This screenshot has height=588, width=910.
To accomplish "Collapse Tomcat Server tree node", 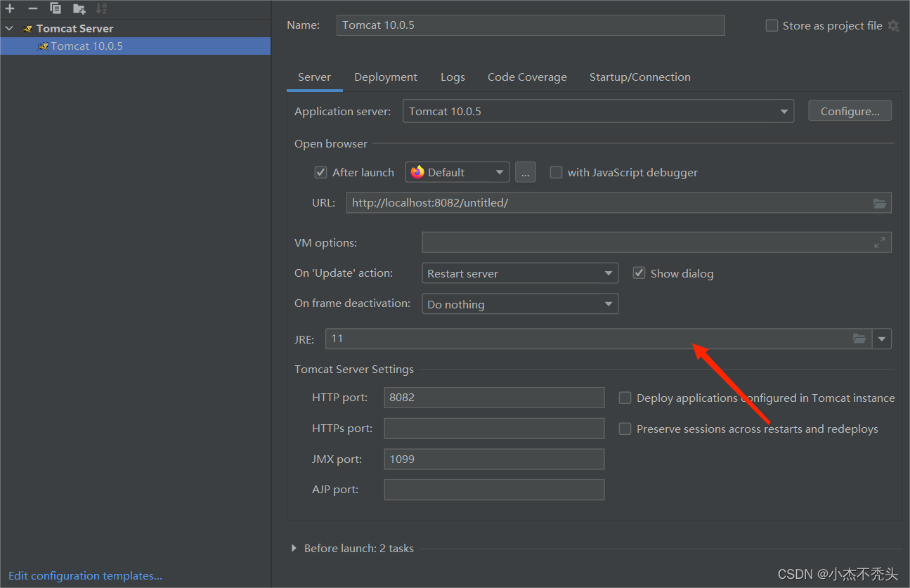I will pos(9,29).
